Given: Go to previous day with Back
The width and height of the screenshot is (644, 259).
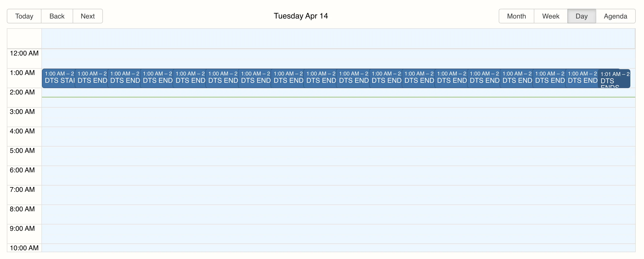Looking at the screenshot, I should (x=57, y=16).
